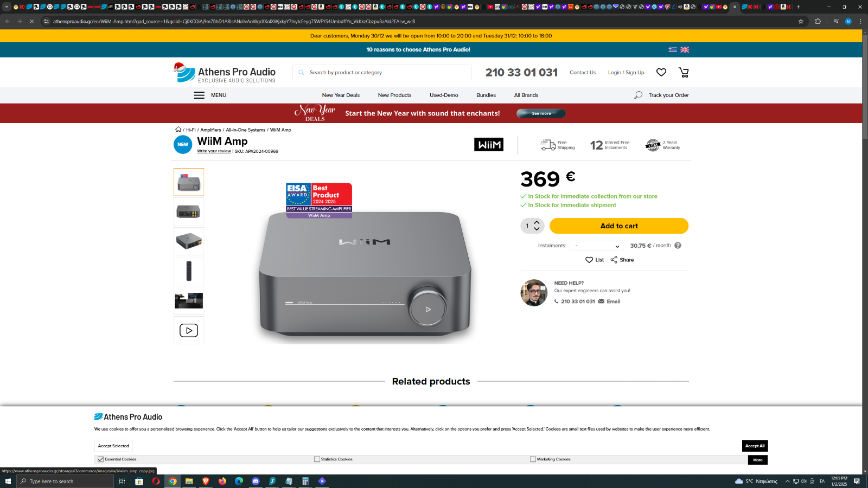Select lifestyle room photo thumbnail
Viewport: 868px width, 488px height.
coord(189,300)
